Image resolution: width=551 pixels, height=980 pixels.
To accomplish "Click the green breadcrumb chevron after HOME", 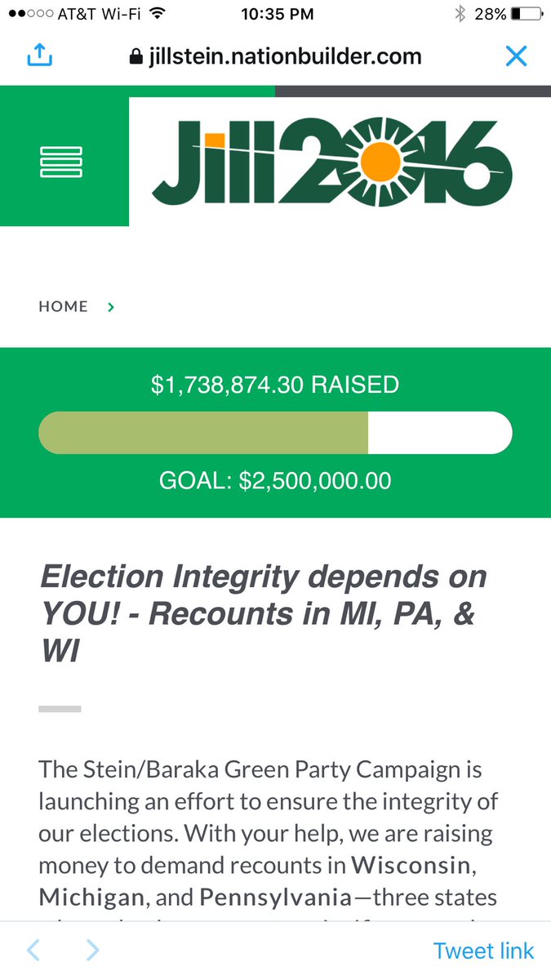I will pos(111,307).
